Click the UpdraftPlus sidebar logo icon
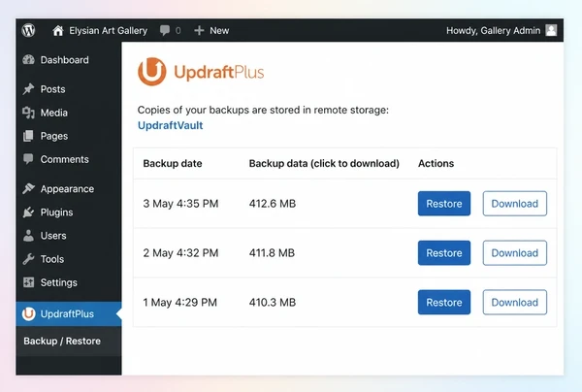The image size is (582, 392). 28,313
